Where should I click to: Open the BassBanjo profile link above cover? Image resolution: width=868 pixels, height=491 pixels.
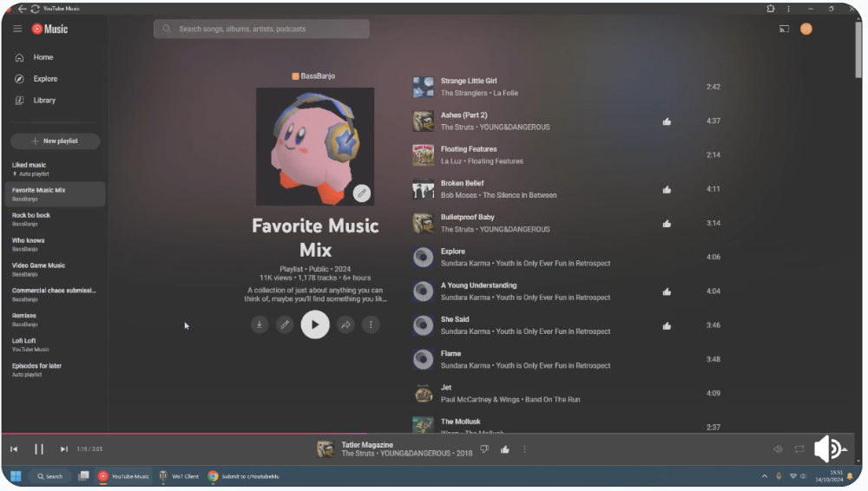(313, 75)
